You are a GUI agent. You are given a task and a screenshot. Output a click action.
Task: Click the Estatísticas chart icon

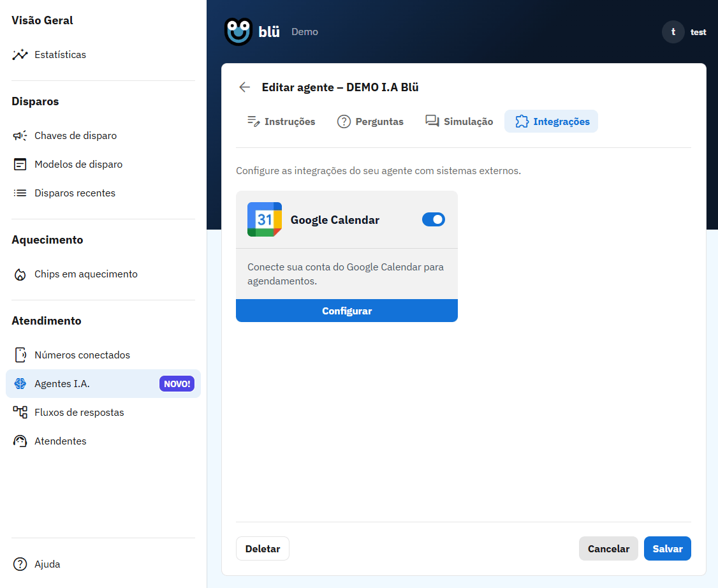(20, 54)
